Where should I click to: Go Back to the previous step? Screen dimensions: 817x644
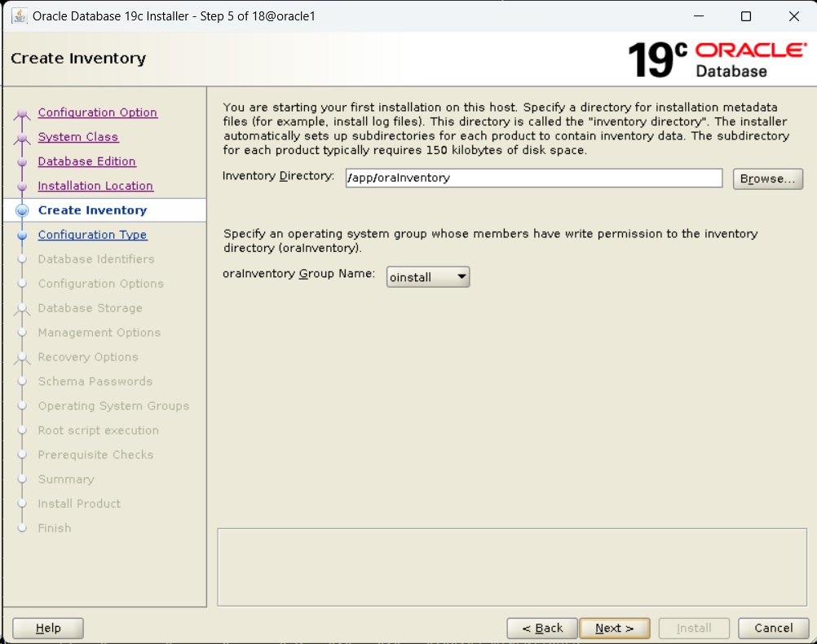point(542,628)
